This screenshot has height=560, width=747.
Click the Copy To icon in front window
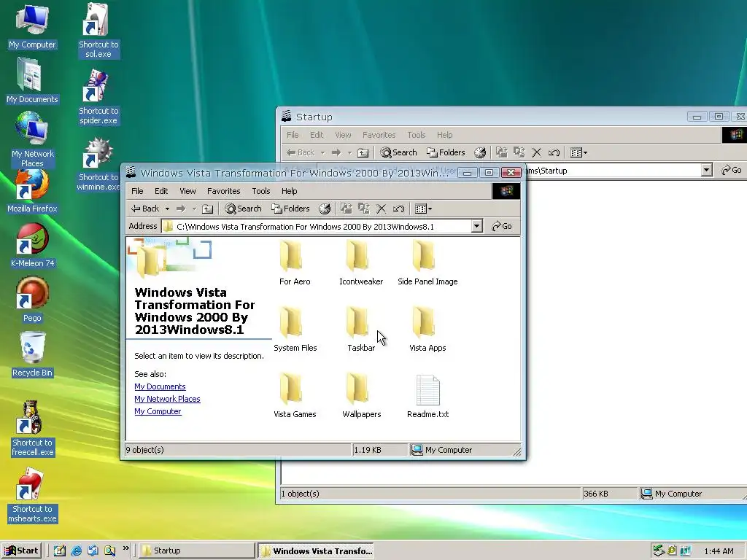pos(364,209)
